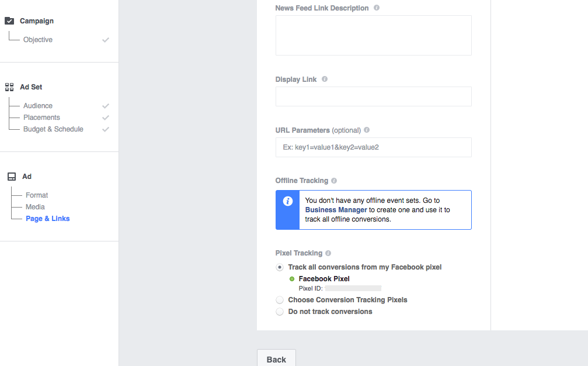This screenshot has height=366, width=588.
Task: Open Placements in the Ad Set tree
Action: click(41, 118)
